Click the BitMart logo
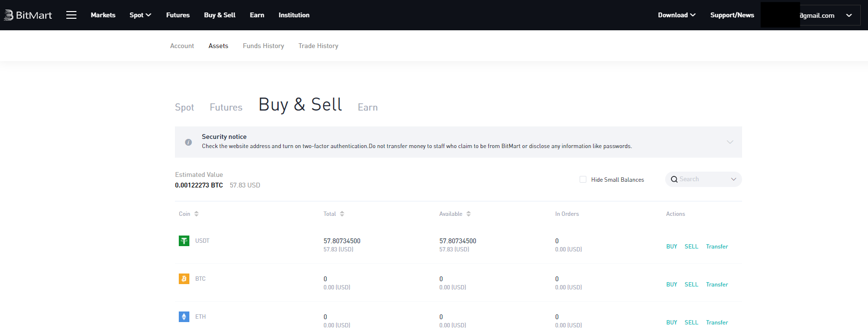 (28, 15)
